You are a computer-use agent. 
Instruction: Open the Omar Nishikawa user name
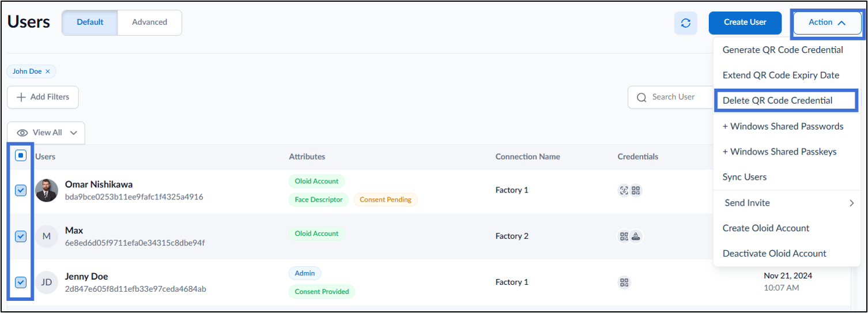(x=99, y=184)
